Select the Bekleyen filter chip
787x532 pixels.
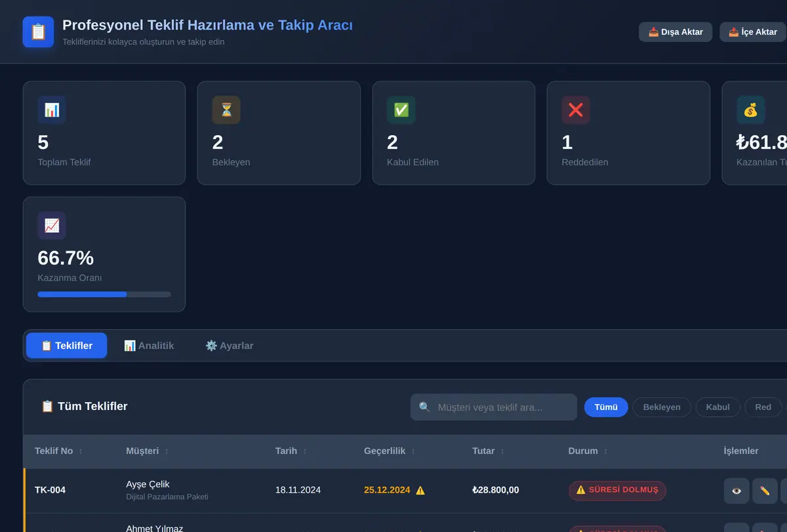point(662,407)
